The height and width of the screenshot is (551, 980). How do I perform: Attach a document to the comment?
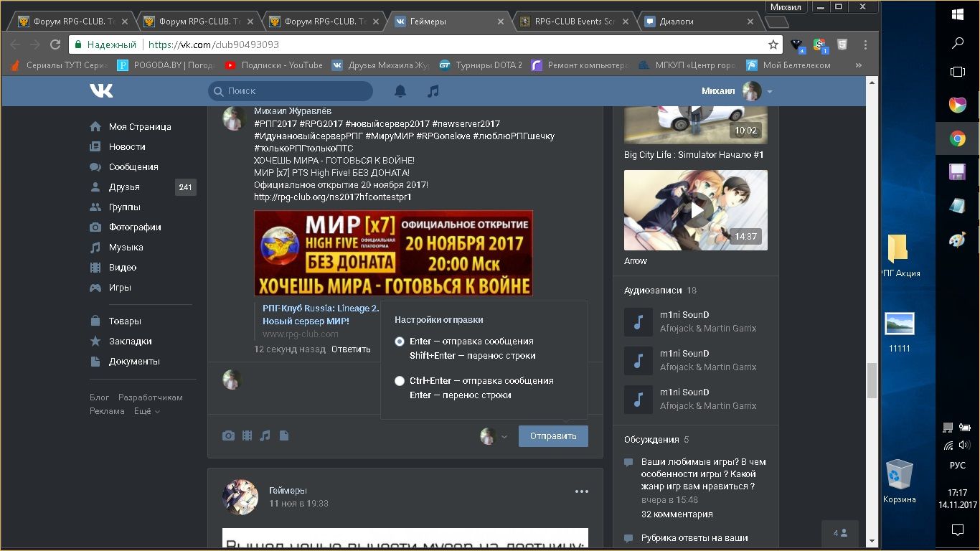284,435
